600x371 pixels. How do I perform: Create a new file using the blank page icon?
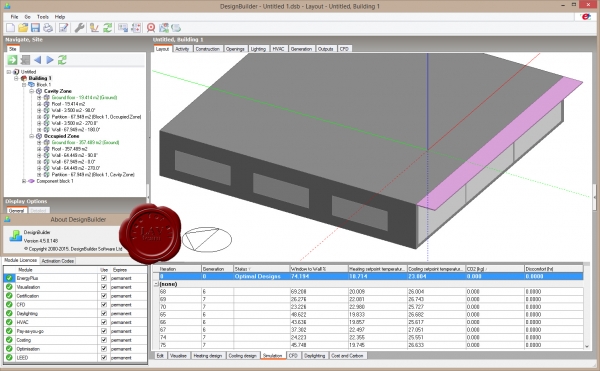tap(10, 28)
